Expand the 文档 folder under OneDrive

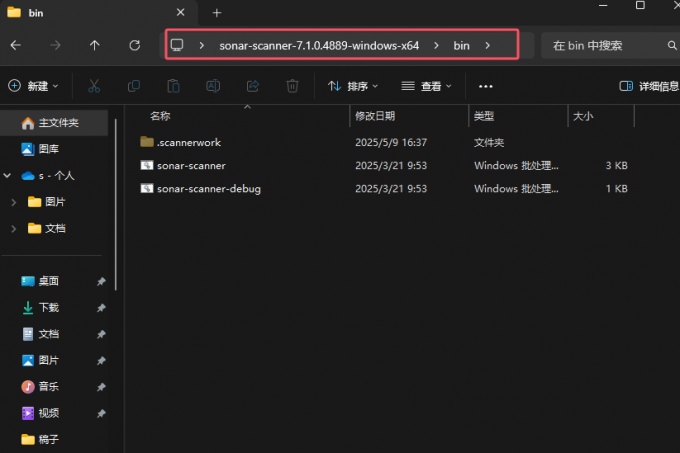[x=13, y=228]
